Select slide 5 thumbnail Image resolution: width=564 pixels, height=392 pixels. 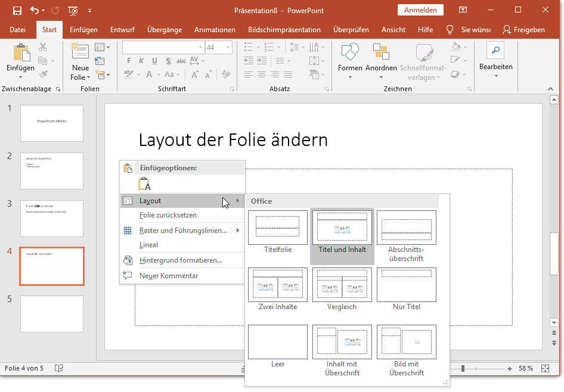point(52,314)
